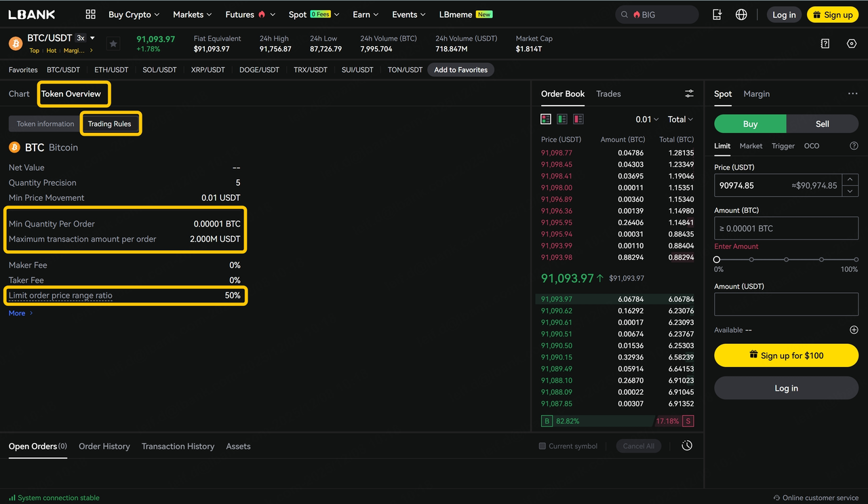Screen dimensions: 868x504
Task: Add BTC/USDT to favorites with star icon
Action: 113,44
